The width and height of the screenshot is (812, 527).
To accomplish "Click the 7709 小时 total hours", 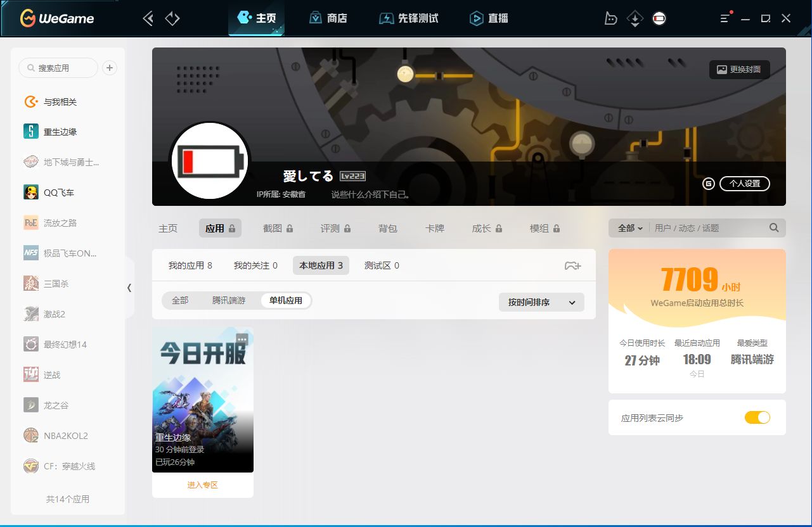I will pyautogui.click(x=700, y=279).
